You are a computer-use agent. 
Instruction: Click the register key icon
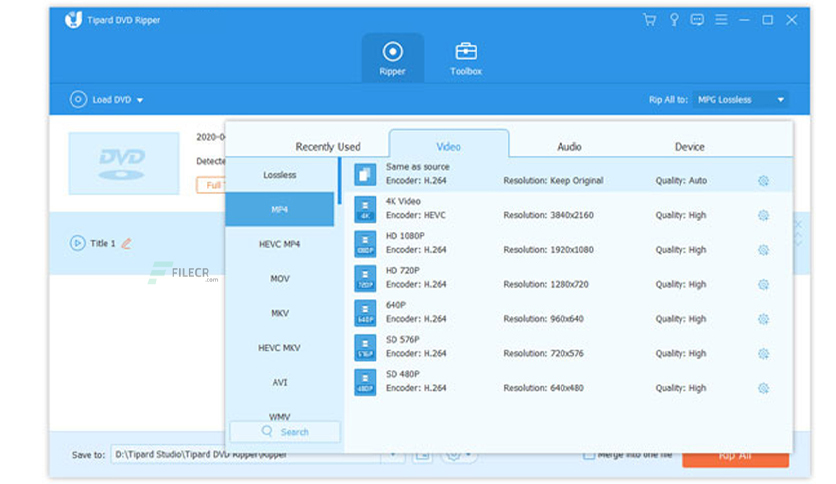pos(674,20)
